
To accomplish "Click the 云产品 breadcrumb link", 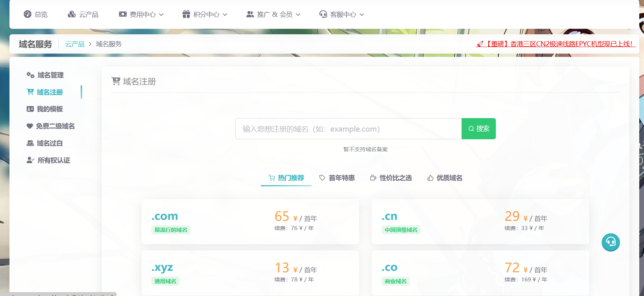I will [75, 44].
